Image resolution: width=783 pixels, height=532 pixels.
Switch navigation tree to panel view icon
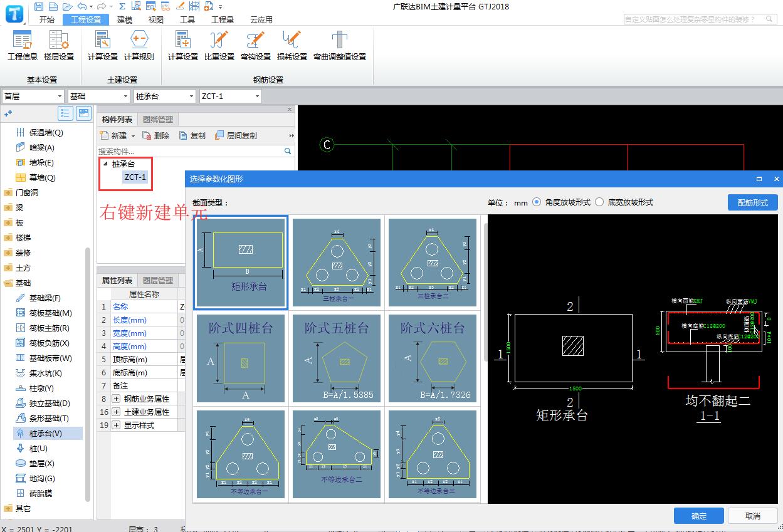click(x=83, y=113)
